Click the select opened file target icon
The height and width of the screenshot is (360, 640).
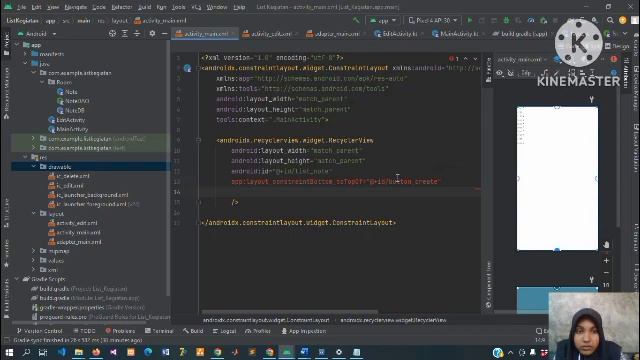coord(112,33)
